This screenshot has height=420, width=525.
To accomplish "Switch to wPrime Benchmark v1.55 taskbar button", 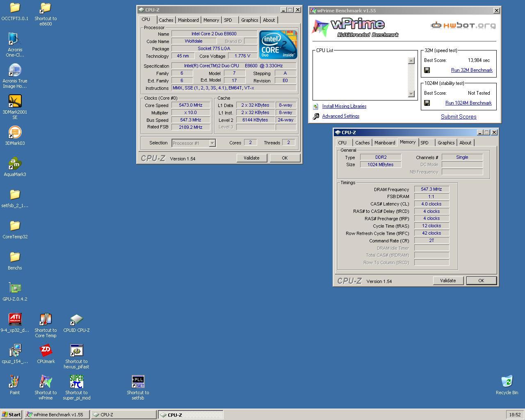I will point(57,415).
